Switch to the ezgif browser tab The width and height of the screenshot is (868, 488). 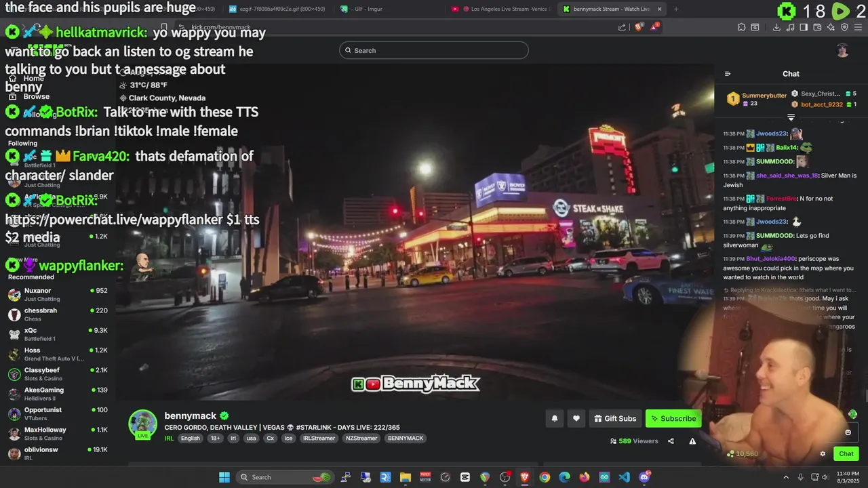click(278, 9)
